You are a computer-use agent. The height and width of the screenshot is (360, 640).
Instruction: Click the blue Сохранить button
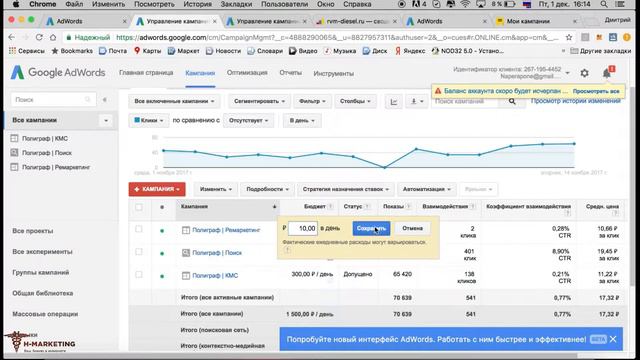(371, 229)
